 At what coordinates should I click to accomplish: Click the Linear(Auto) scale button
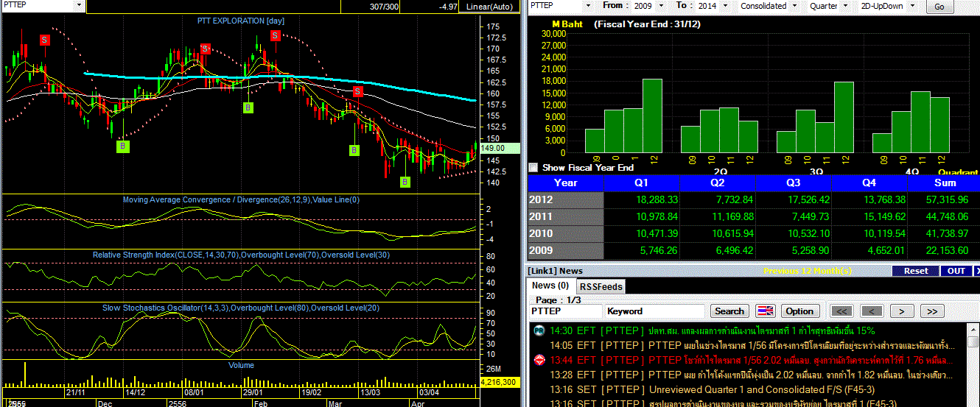coord(491,6)
